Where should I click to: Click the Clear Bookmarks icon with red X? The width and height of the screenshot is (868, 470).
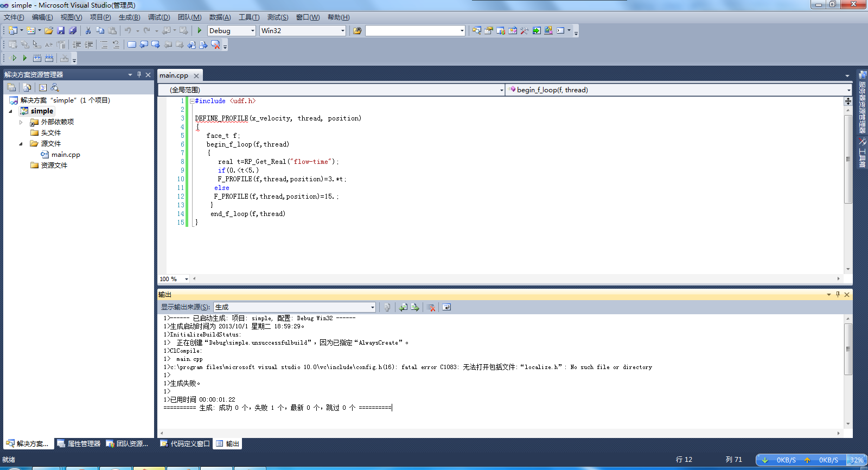coord(215,45)
